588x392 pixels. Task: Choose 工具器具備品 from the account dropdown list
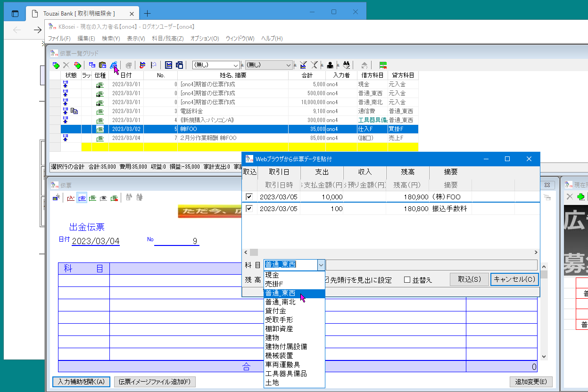coord(294,374)
